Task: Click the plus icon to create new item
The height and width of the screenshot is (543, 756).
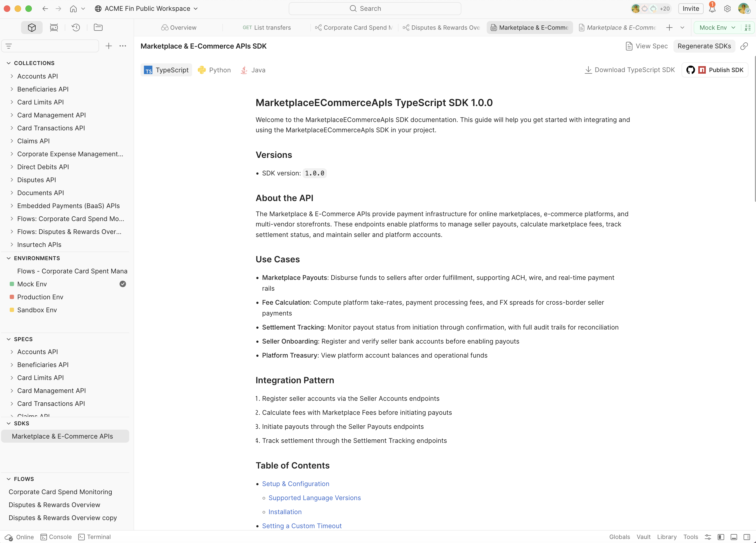Action: [x=109, y=46]
